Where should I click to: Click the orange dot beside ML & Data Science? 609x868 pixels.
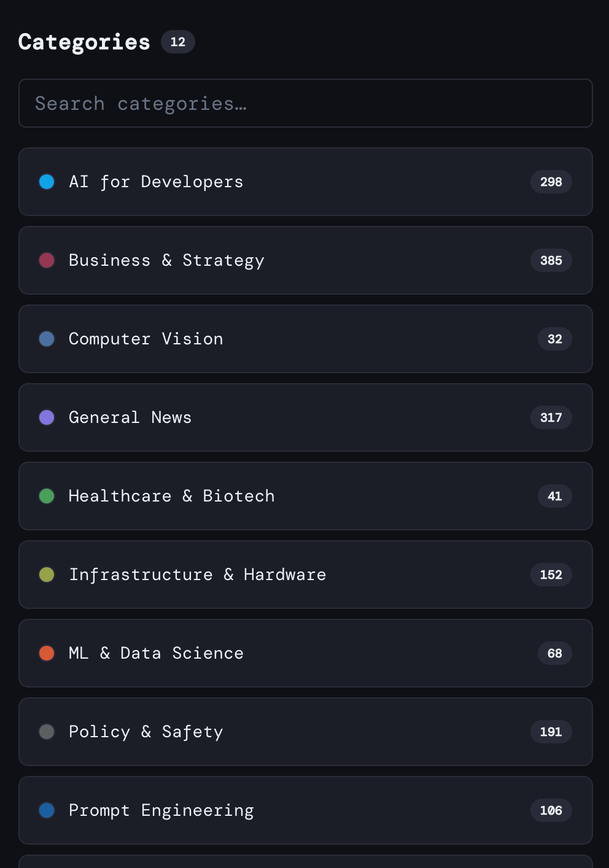point(47,653)
